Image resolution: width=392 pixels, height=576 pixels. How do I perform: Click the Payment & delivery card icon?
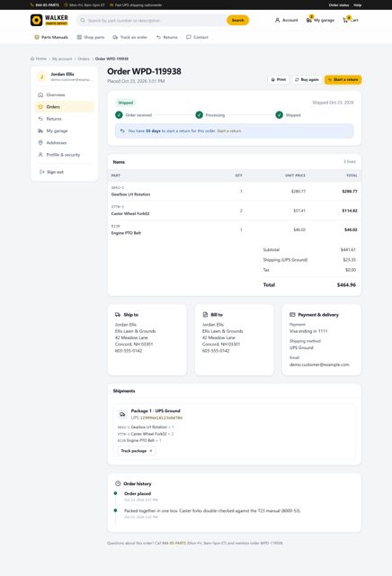click(292, 314)
